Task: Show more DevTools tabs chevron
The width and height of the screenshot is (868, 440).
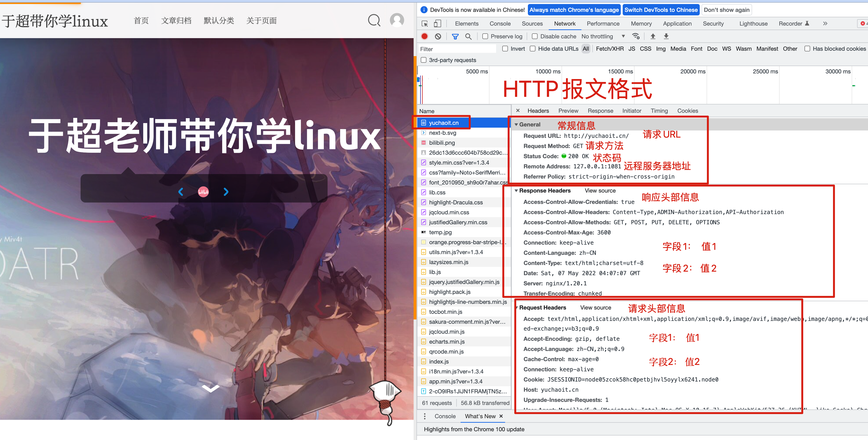Action: pyautogui.click(x=825, y=24)
